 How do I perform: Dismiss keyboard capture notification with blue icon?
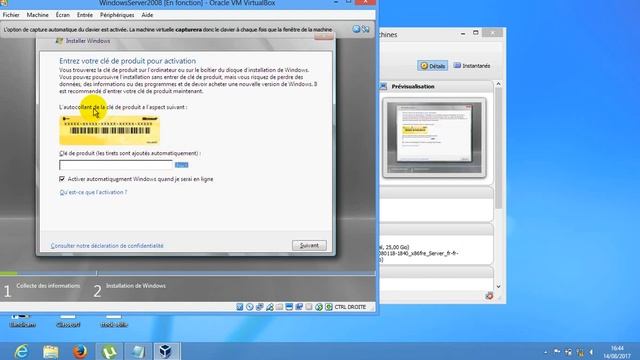click(356, 29)
